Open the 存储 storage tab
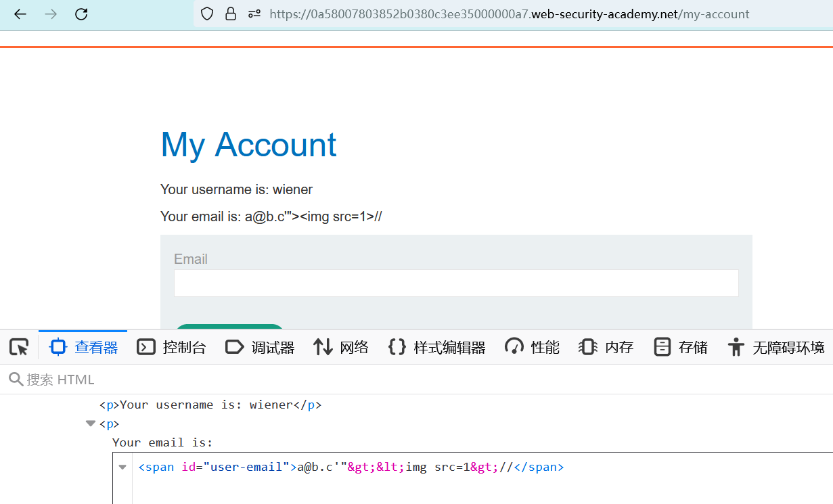 681,347
